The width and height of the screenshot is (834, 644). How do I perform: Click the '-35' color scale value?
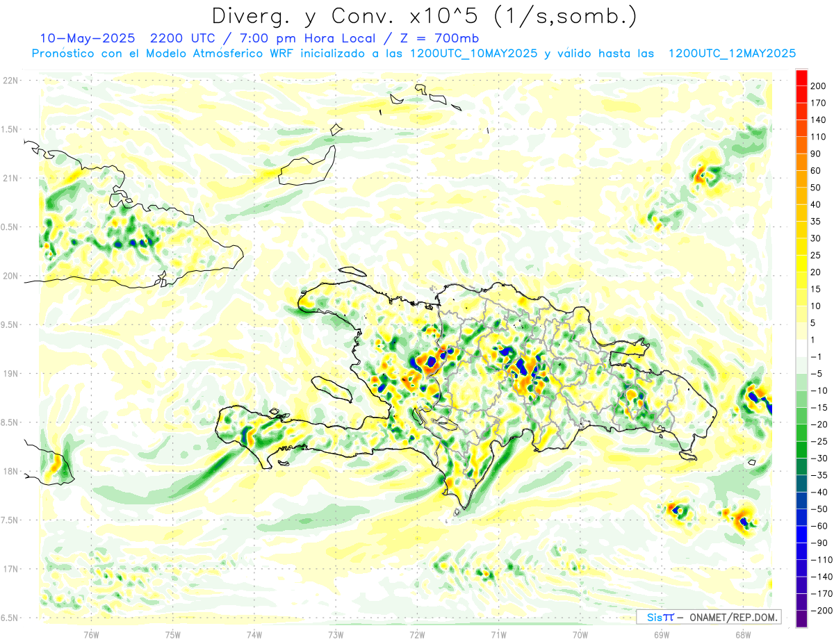click(x=819, y=475)
